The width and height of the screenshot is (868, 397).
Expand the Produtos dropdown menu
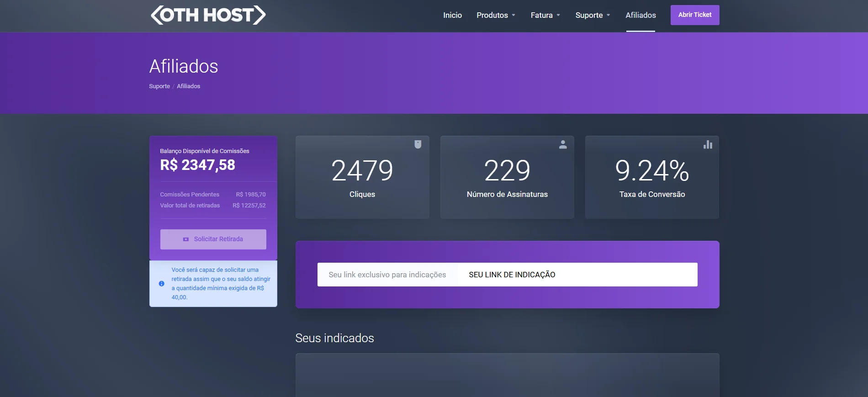(x=496, y=15)
